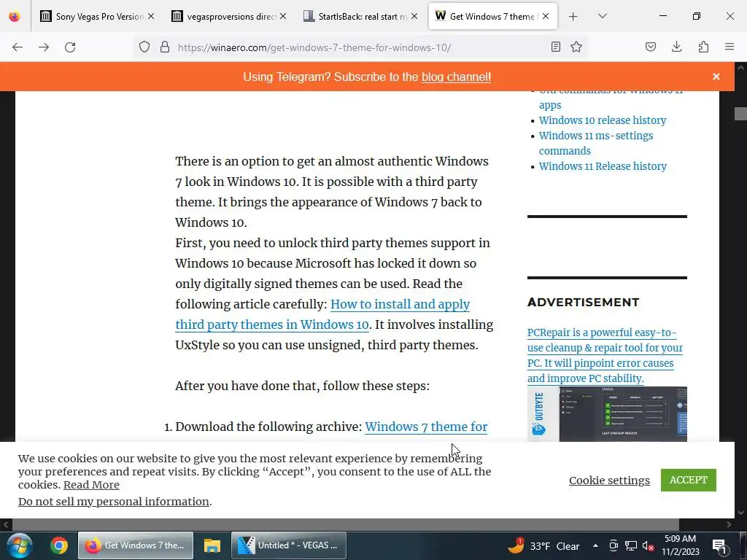The height and width of the screenshot is (560, 747).
Task: Open extensions puzzle icon
Action: coord(703,47)
